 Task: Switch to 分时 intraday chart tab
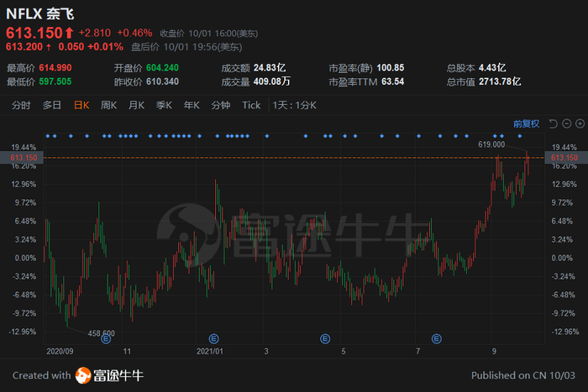click(x=21, y=105)
